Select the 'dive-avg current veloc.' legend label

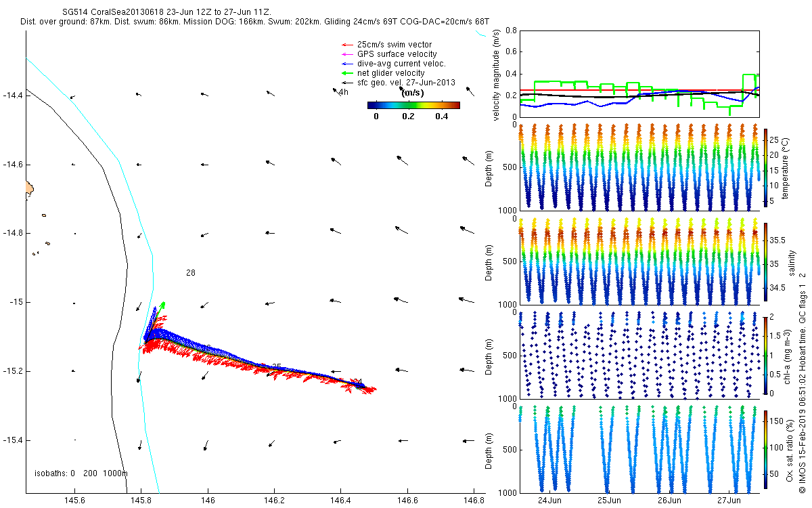(401, 64)
